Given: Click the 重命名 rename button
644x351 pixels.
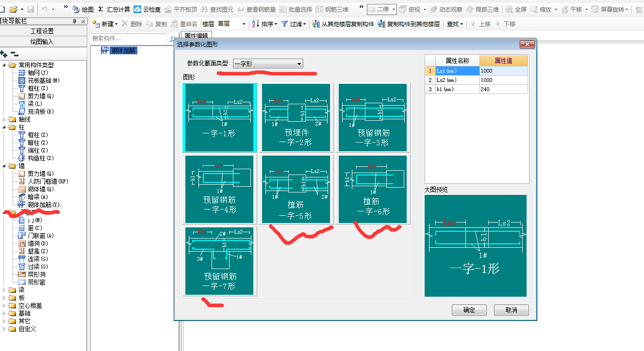Looking at the screenshot, I should (x=184, y=24).
